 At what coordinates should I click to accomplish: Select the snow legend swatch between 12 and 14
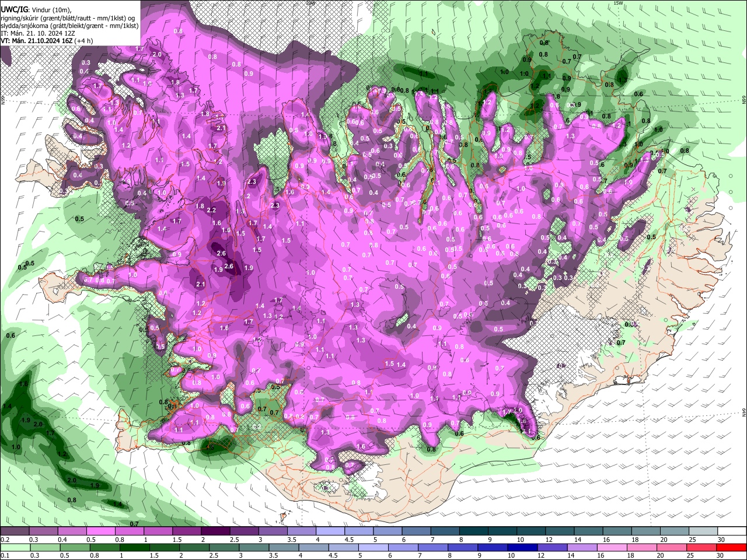tap(560, 531)
